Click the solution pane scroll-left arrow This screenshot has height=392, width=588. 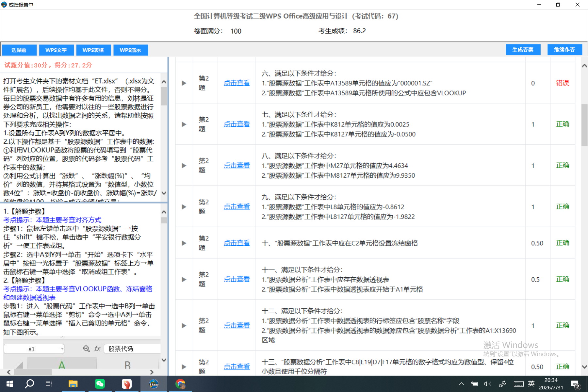point(9,372)
